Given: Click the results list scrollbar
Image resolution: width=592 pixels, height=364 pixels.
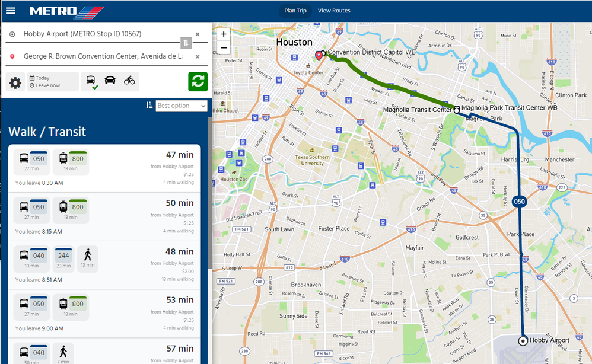Looking at the screenshot, I should (x=209, y=192).
